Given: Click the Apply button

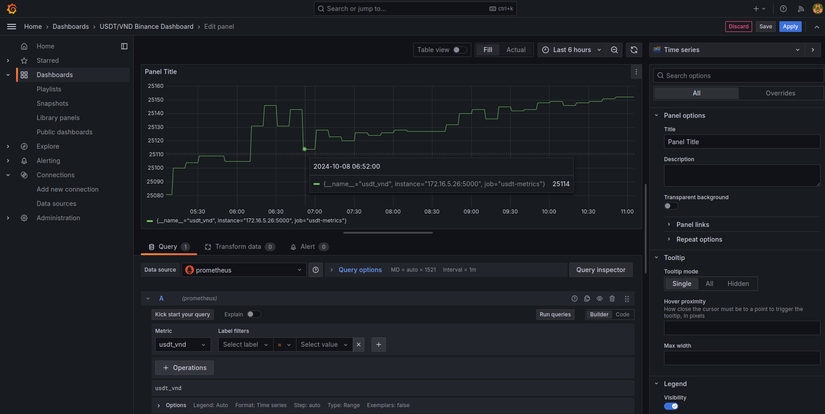Looking at the screenshot, I should click(790, 27).
